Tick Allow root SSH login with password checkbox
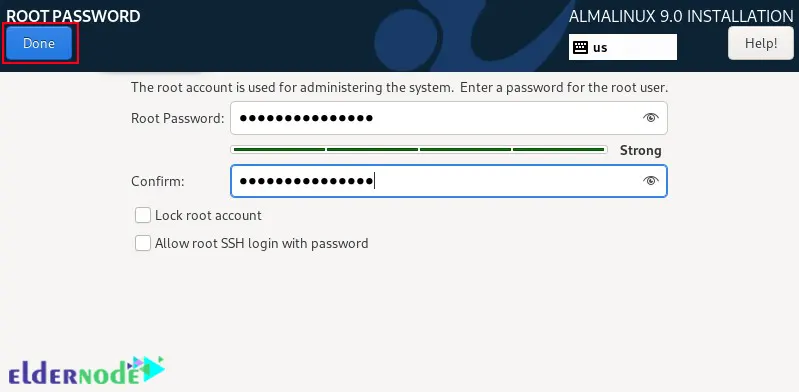Image resolution: width=799 pixels, height=392 pixels. 143,243
